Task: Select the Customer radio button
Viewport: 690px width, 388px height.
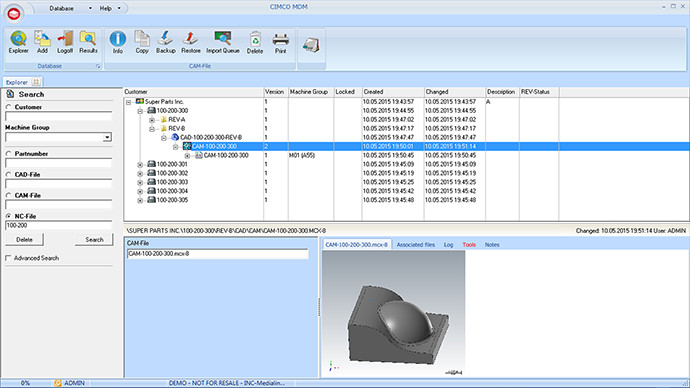Action: click(8, 107)
